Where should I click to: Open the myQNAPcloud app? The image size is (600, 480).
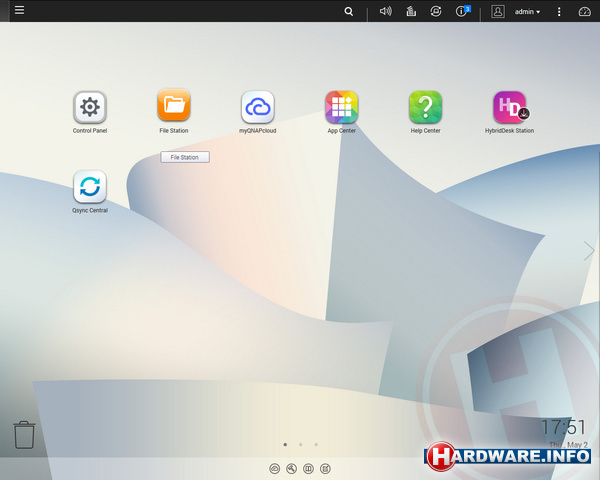tap(257, 107)
